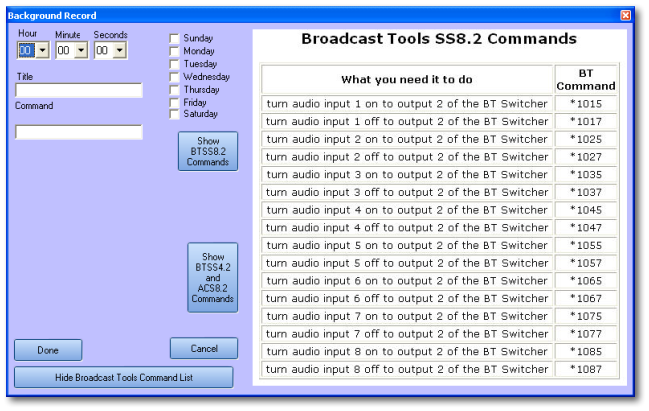Select row 'turn audio input 5 on'
Image resolution: width=649 pixels, height=411 pixels.
[407, 245]
